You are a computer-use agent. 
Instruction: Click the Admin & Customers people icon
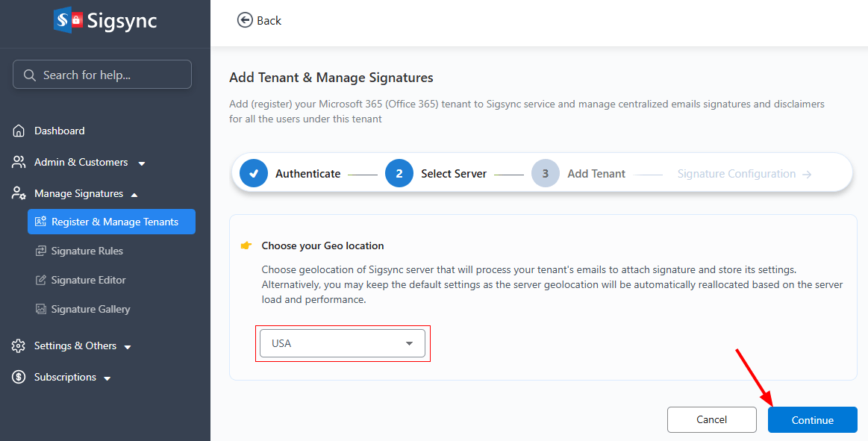[19, 162]
